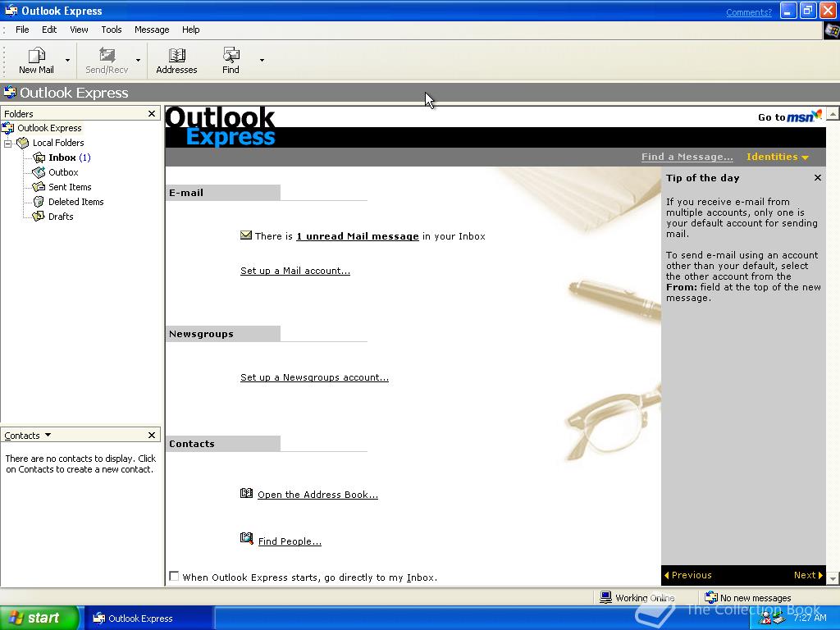The height and width of the screenshot is (630, 840).
Task: Show Next tip of the day
Action: click(808, 575)
